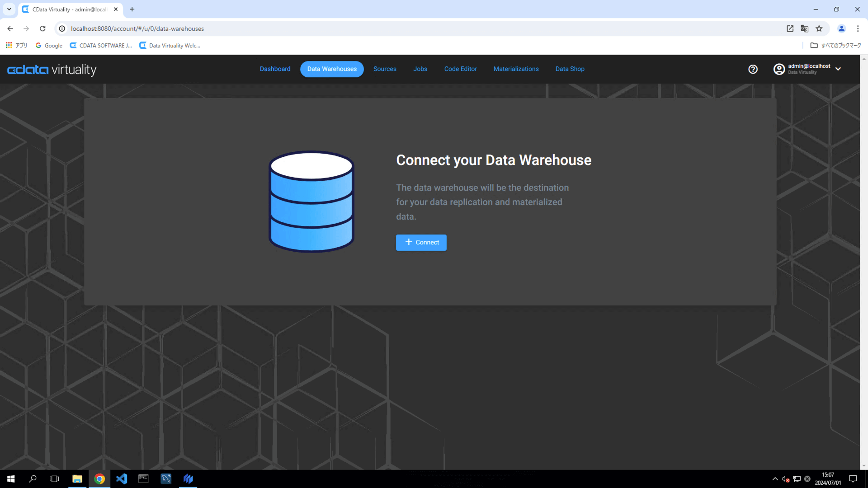Click the open-in-app icon in address bar
Screen dimensions: 868x488
(x=790, y=28)
